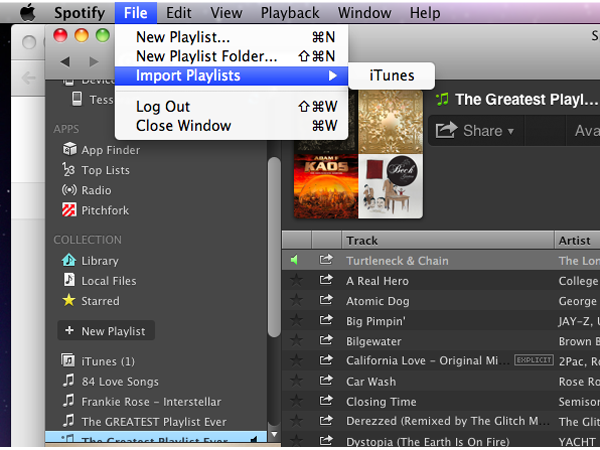The height and width of the screenshot is (450, 600).
Task: Star the track Derezzed
Action: click(296, 421)
